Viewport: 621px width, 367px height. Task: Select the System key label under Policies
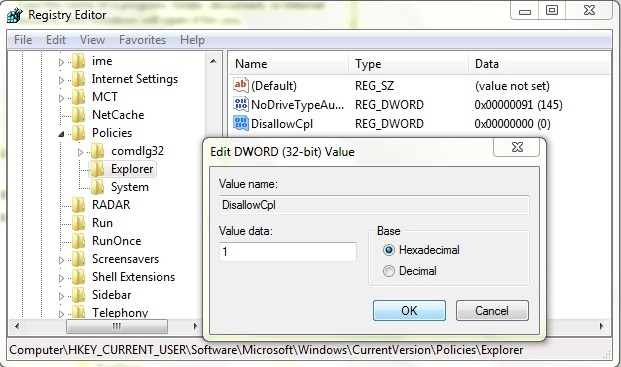click(x=130, y=187)
